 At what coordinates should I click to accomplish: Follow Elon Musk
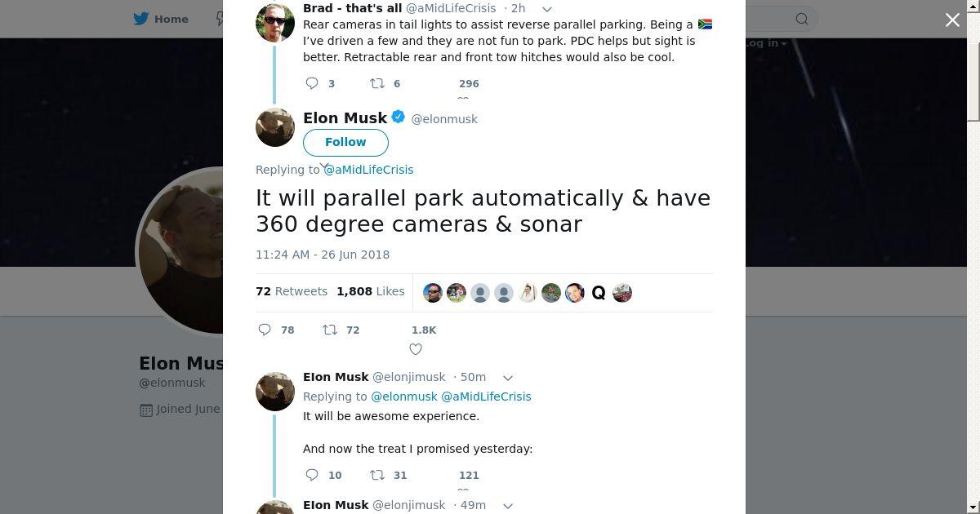click(x=345, y=142)
